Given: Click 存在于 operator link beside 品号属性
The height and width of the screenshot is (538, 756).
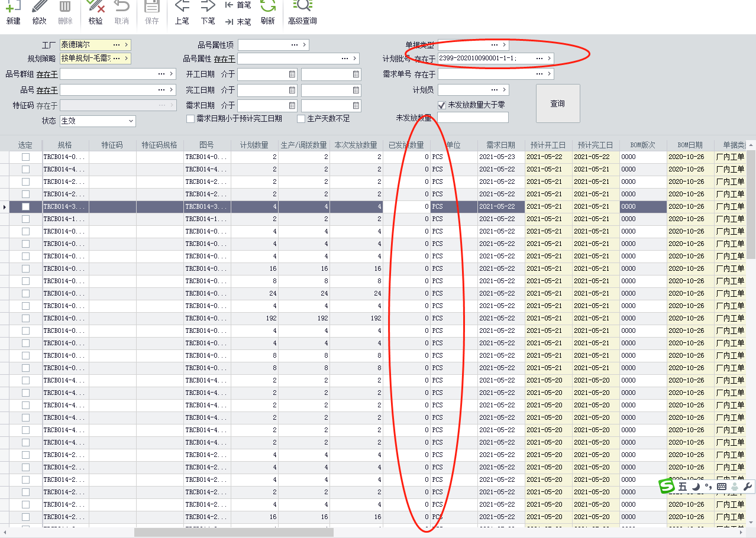Looking at the screenshot, I should click(225, 59).
